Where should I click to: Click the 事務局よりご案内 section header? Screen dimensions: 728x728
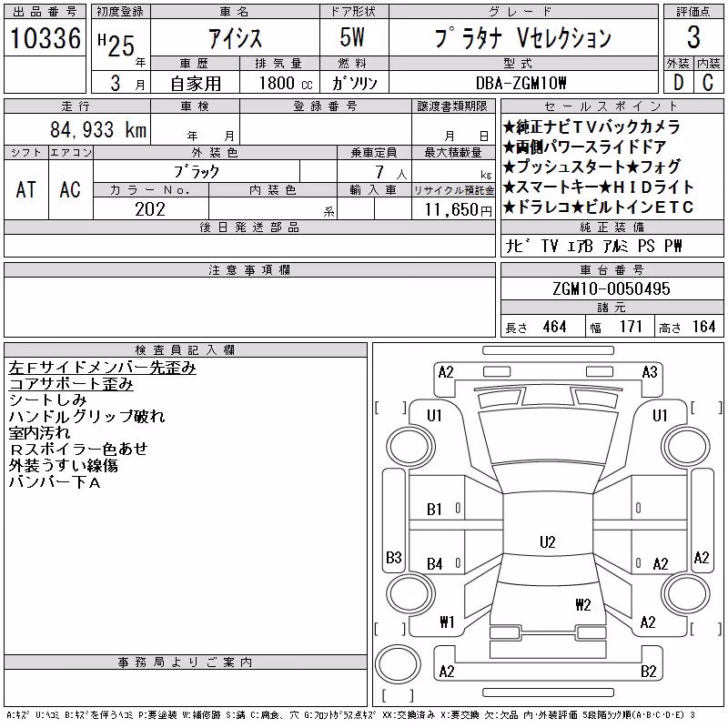click(186, 662)
